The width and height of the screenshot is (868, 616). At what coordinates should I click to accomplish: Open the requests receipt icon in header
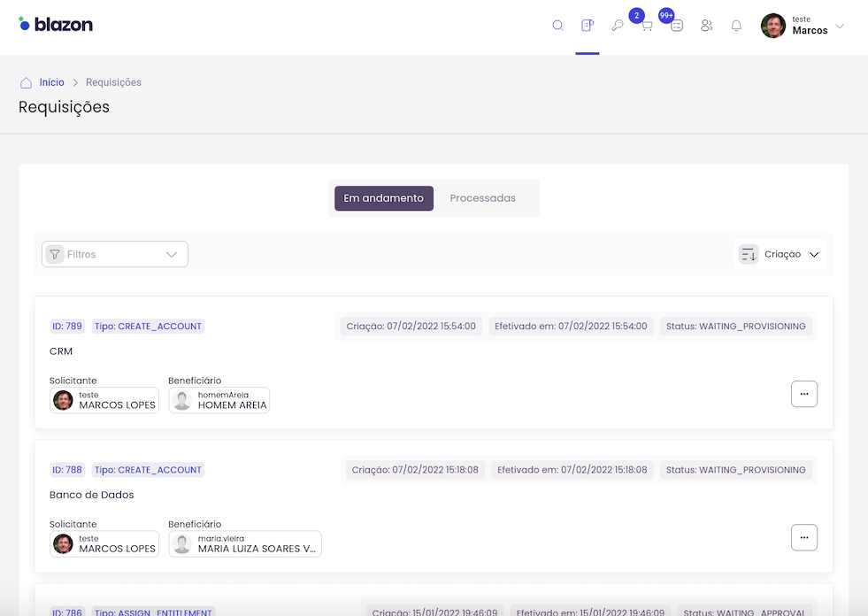click(588, 26)
